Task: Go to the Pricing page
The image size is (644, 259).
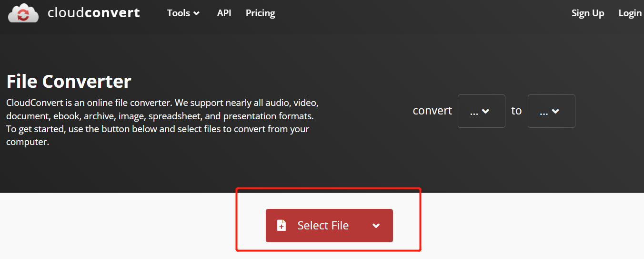Action: click(x=260, y=13)
